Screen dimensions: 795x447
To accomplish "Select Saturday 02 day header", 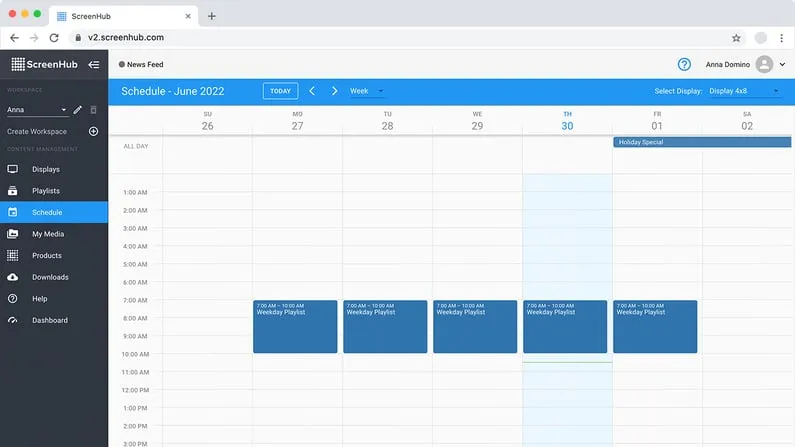I will 747,121.
